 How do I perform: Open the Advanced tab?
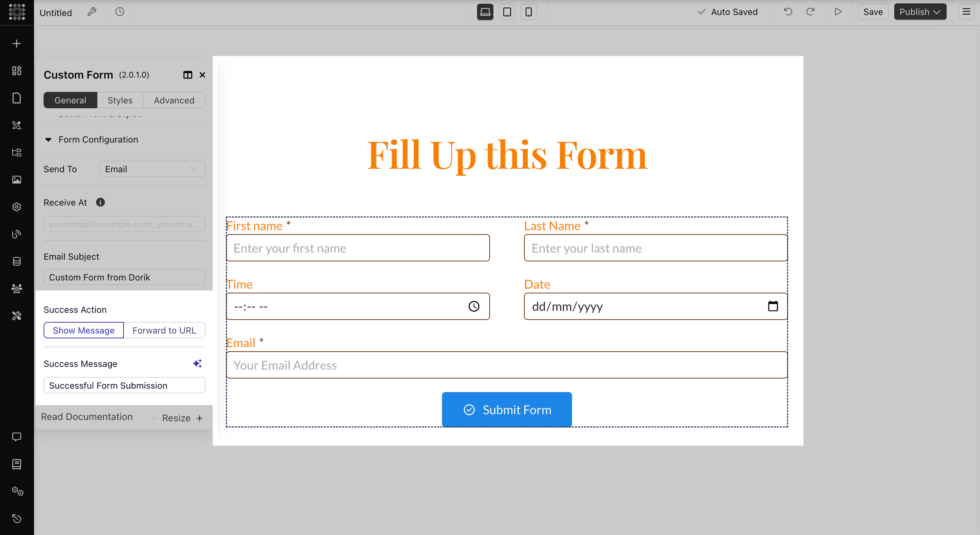point(174,100)
